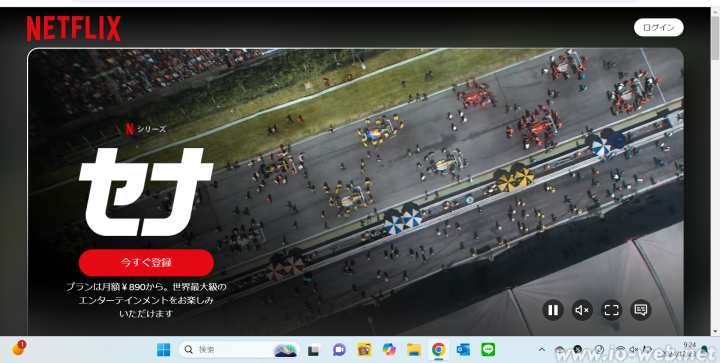Open Outlook from the taskbar

pyautogui.click(x=463, y=350)
